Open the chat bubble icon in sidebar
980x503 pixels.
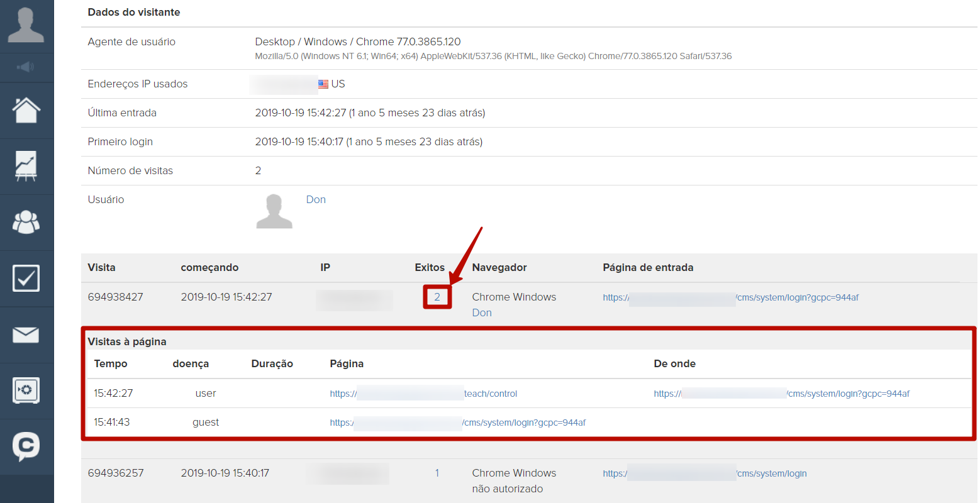[26, 446]
